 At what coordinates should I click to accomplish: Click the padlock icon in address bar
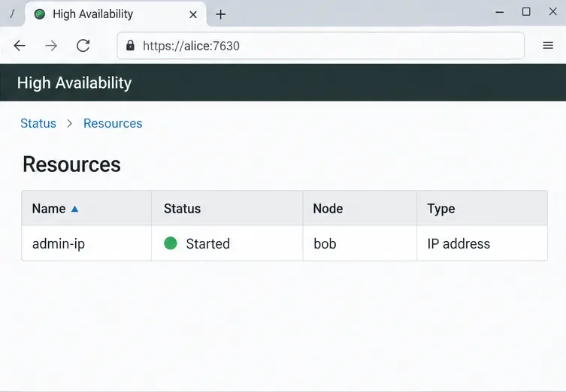(x=130, y=46)
